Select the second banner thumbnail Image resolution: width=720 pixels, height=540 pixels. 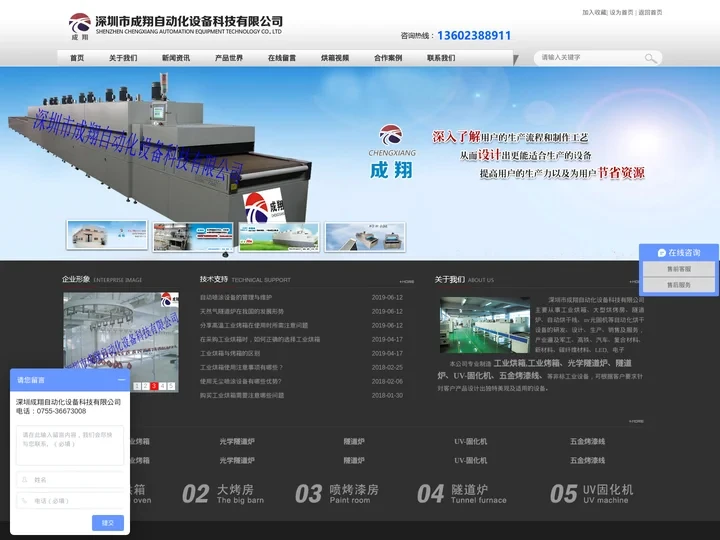coord(193,236)
